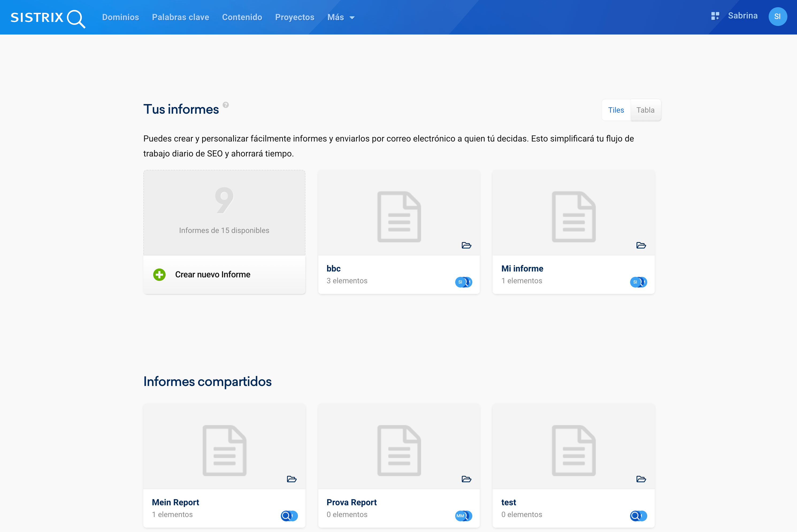Open Mi informe via its title
Image resolution: width=797 pixels, height=532 pixels.
(522, 268)
